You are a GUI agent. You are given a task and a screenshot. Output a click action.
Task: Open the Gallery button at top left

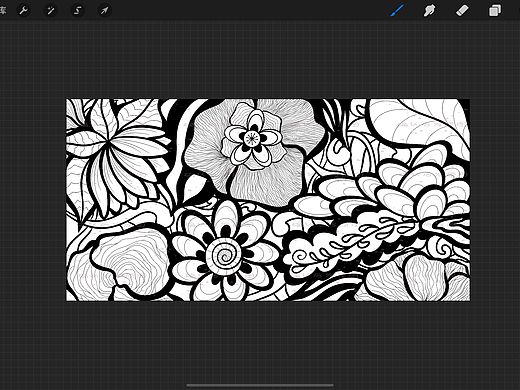(3, 10)
